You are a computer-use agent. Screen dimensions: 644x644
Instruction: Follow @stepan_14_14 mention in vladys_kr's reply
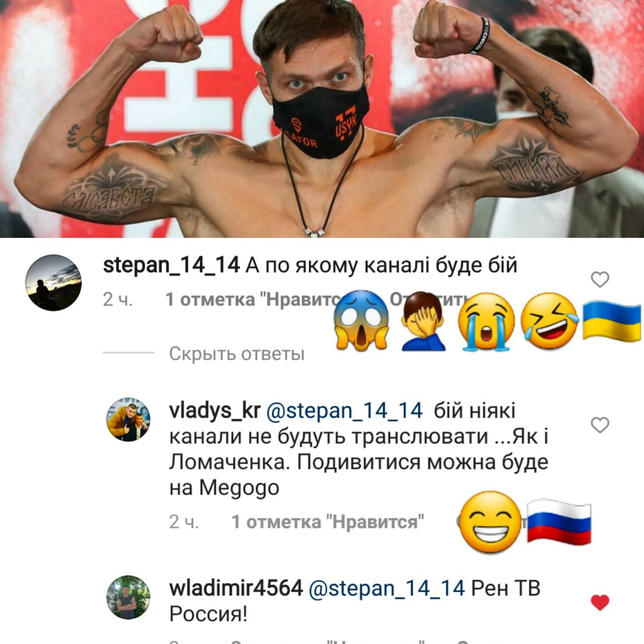pos(344,411)
